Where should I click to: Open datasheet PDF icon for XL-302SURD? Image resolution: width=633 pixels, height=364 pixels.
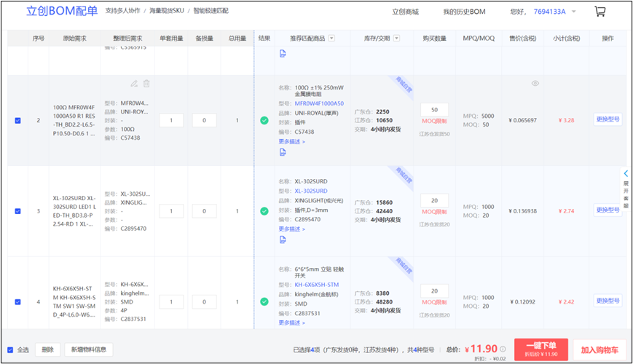coord(283,240)
